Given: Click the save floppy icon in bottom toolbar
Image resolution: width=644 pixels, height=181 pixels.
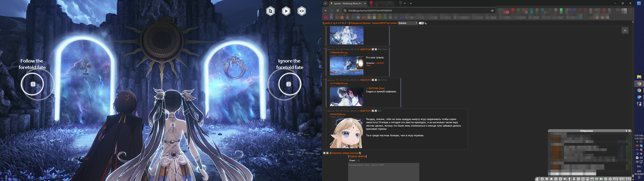Looking at the screenshot, I should 592,179.
